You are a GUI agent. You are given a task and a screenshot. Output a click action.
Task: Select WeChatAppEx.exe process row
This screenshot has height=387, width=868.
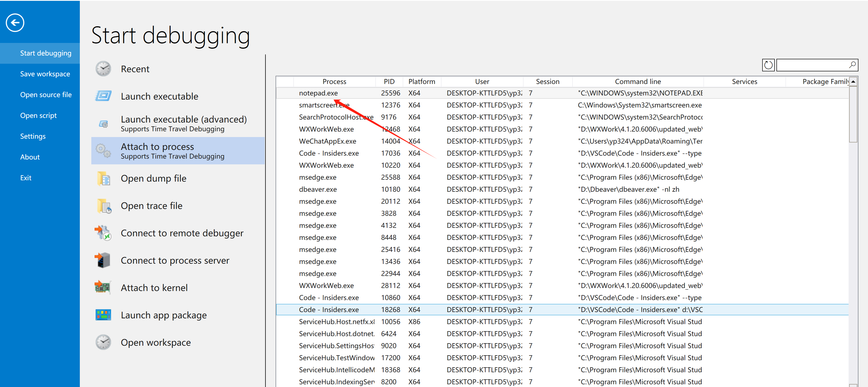(x=562, y=141)
